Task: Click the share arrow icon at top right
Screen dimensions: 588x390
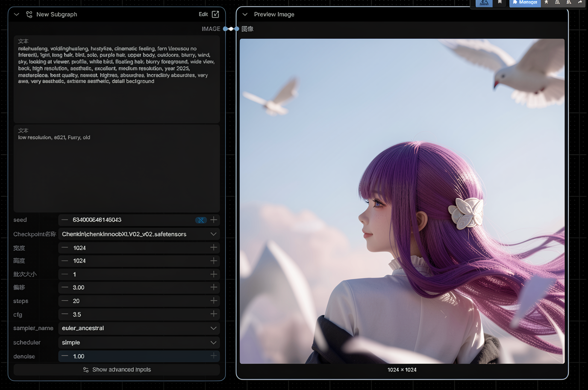Action: click(580, 3)
